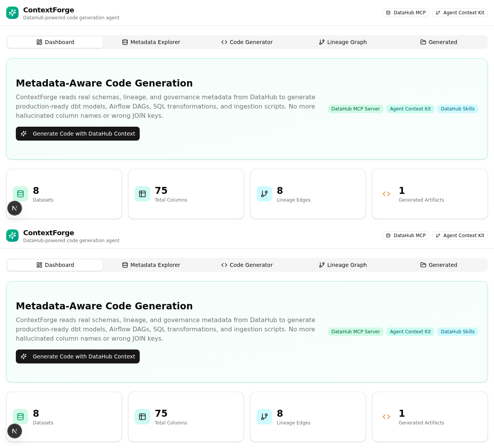Click the Generated folder icon in the upper tab bar
Screen dimensions: 494x448
tap(423, 42)
